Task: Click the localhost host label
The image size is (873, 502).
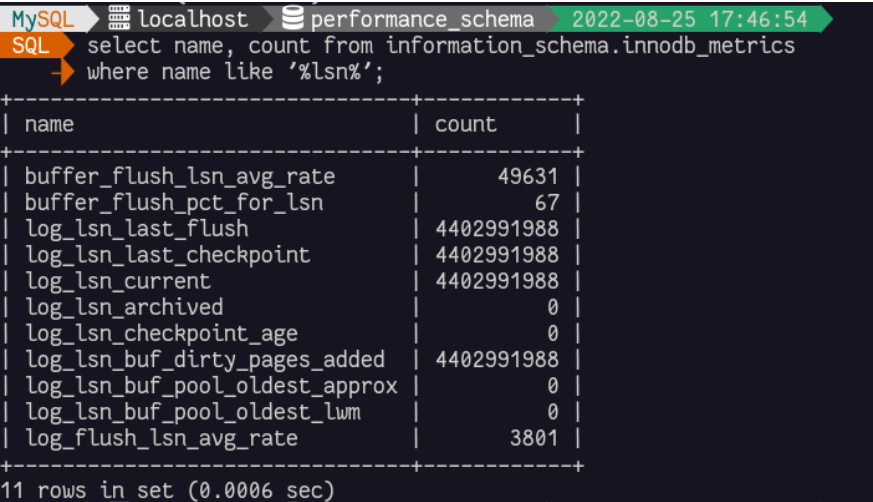Action: click(192, 19)
